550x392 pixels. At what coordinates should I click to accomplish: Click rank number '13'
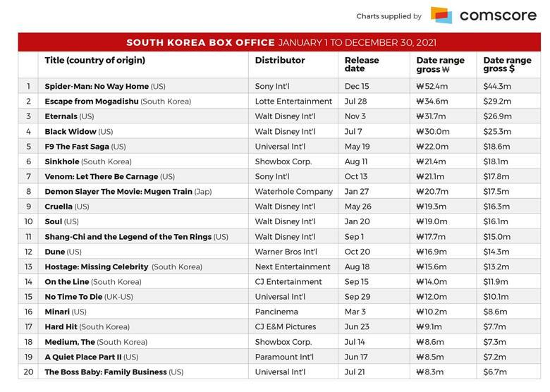click(x=28, y=267)
